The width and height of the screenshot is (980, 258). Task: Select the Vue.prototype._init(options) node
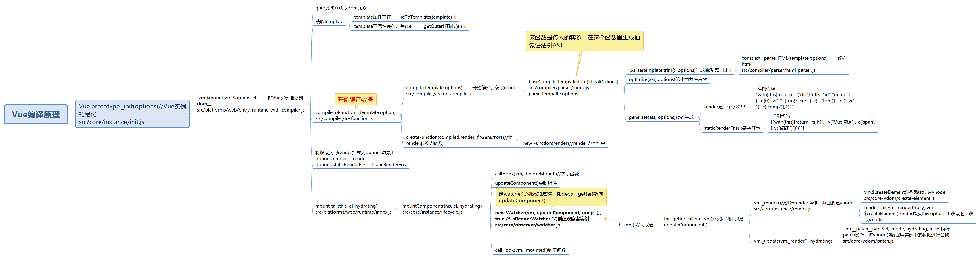(132, 114)
